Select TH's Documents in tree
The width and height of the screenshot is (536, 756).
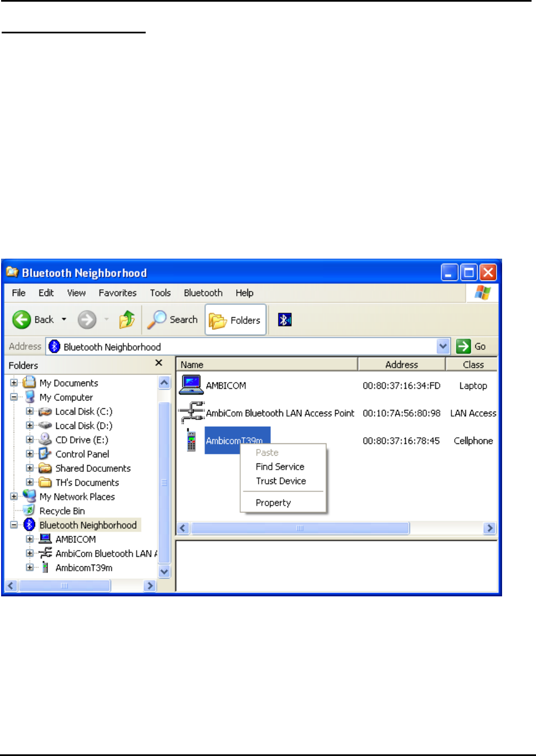point(87,482)
